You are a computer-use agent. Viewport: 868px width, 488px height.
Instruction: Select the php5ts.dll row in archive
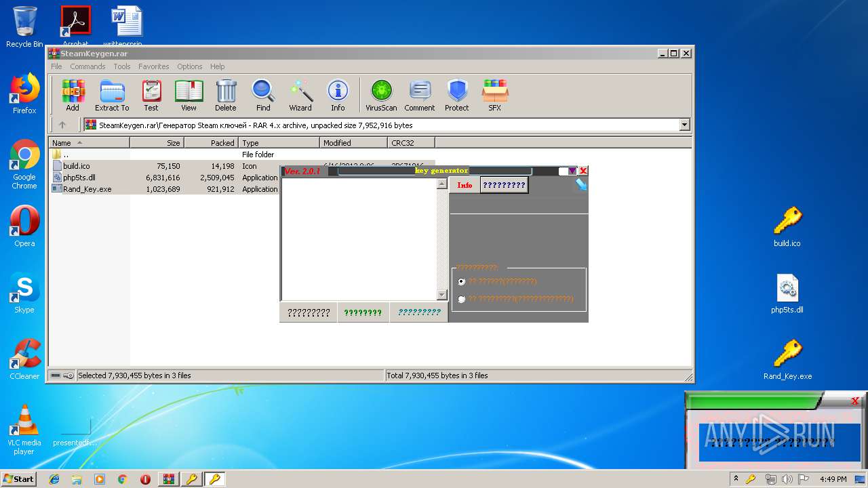[165, 178]
